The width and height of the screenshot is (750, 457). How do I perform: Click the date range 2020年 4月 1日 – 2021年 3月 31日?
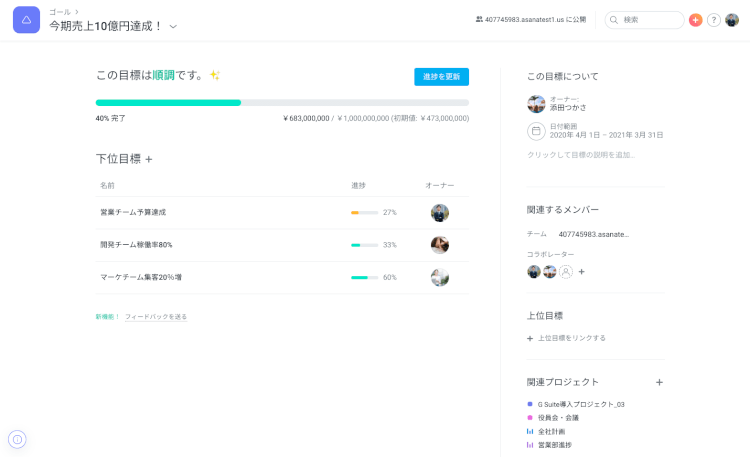point(606,135)
